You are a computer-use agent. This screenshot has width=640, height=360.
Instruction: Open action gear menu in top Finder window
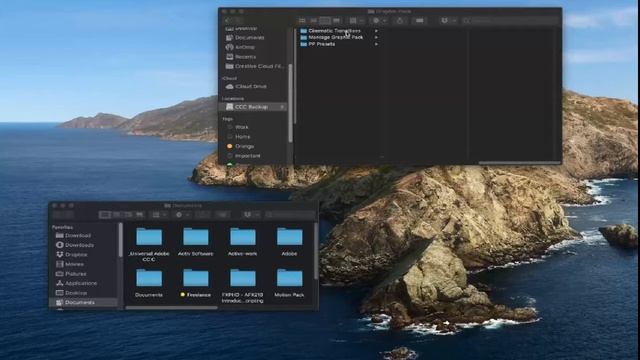[x=379, y=20]
